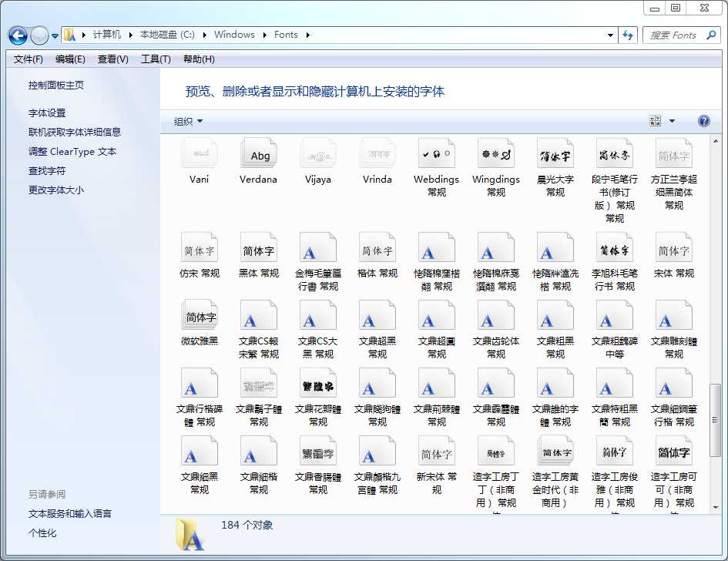728x561 pixels.
Task: Click the 本地磁盘 (C:) breadcrumb segment
Action: pos(168,35)
